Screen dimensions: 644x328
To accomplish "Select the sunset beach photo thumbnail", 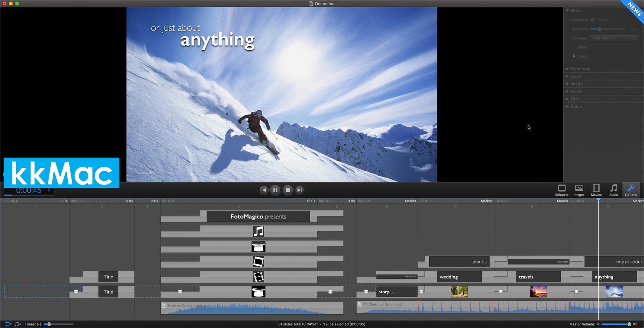I will pos(538,292).
